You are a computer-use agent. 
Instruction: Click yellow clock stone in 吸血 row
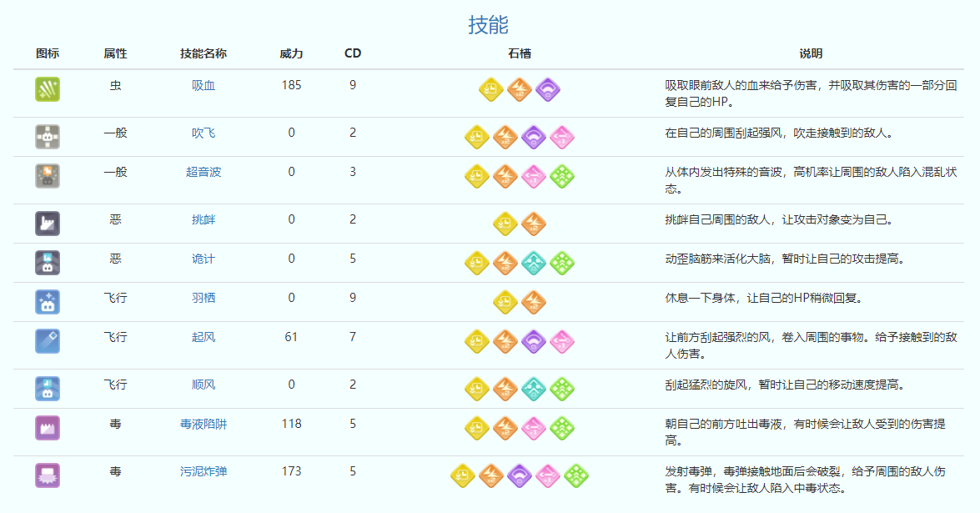click(x=491, y=89)
